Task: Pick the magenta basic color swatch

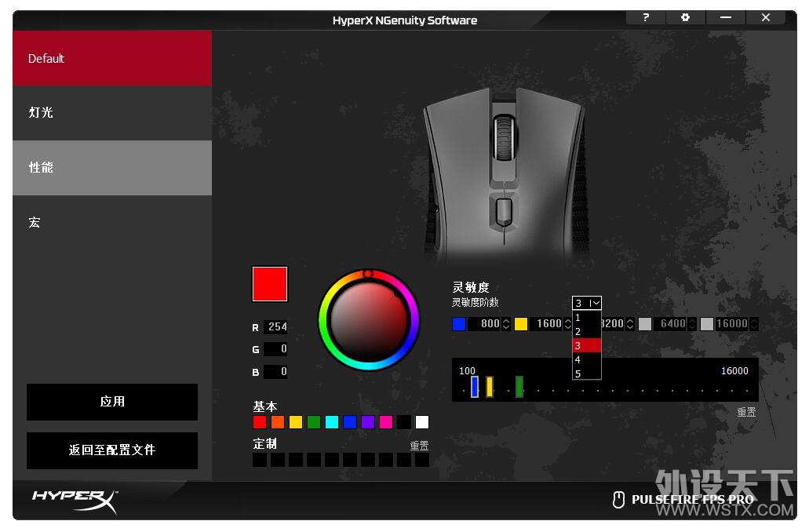Action: (x=386, y=422)
